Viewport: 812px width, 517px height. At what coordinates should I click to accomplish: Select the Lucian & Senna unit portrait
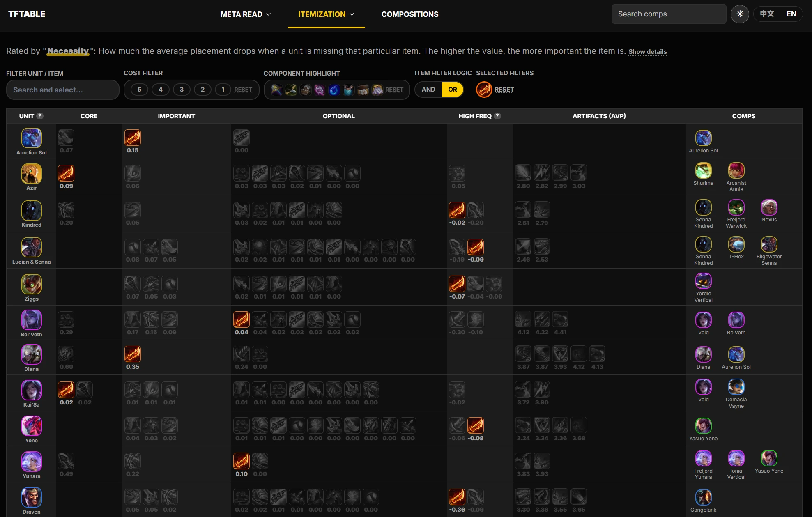[x=32, y=247]
